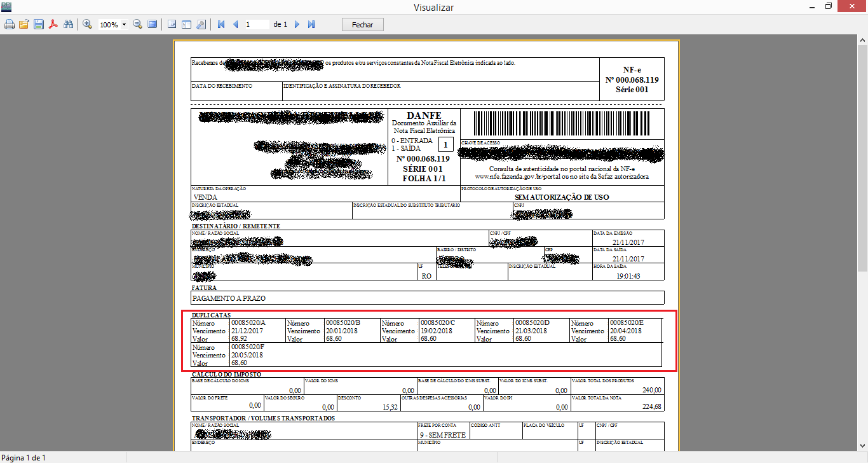868x463 pixels.
Task: Click the due date 21/12/2017
Action: (x=247, y=331)
